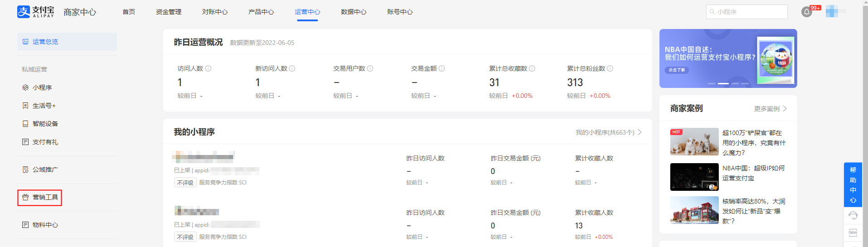Click the 小程序 cube icon in sidebar
This screenshot has height=247, width=868.
(25, 87)
